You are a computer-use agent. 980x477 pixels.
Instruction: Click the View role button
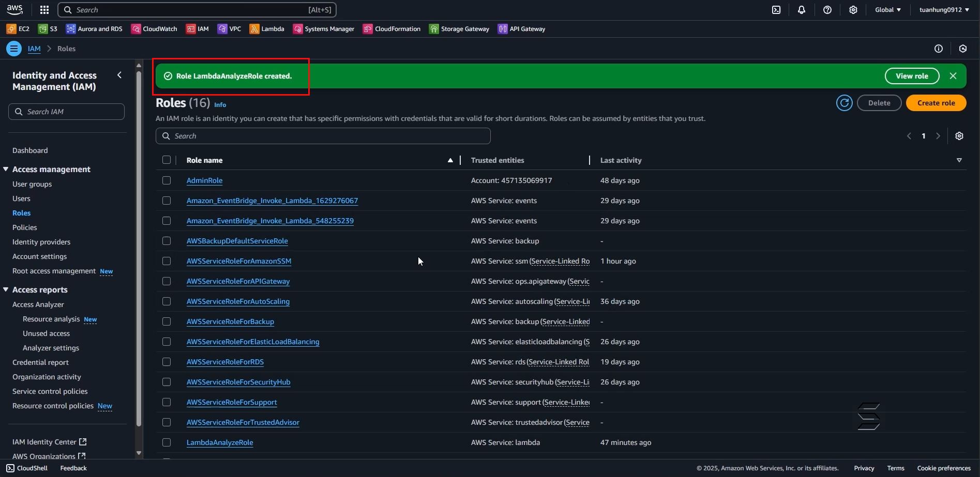912,76
